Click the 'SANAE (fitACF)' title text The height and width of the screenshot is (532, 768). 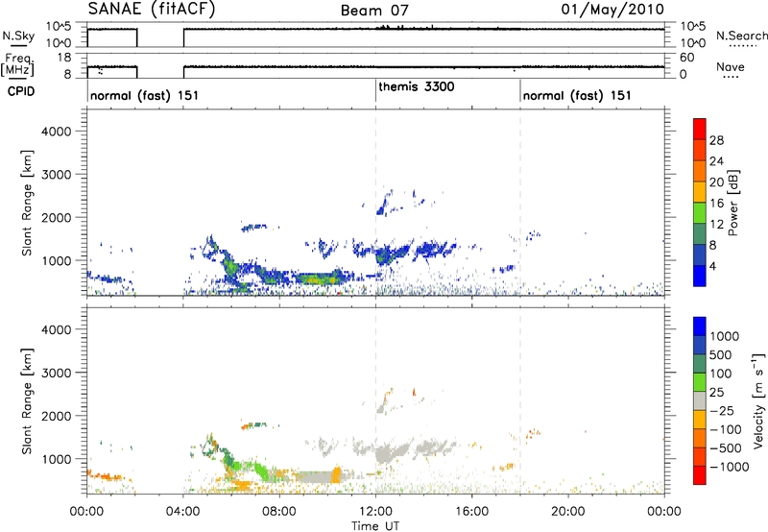(152, 9)
